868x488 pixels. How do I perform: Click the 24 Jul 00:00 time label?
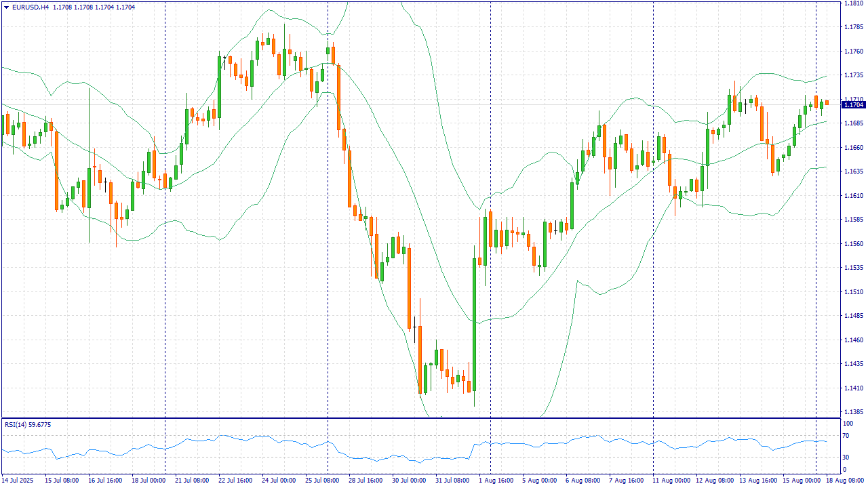pyautogui.click(x=279, y=481)
